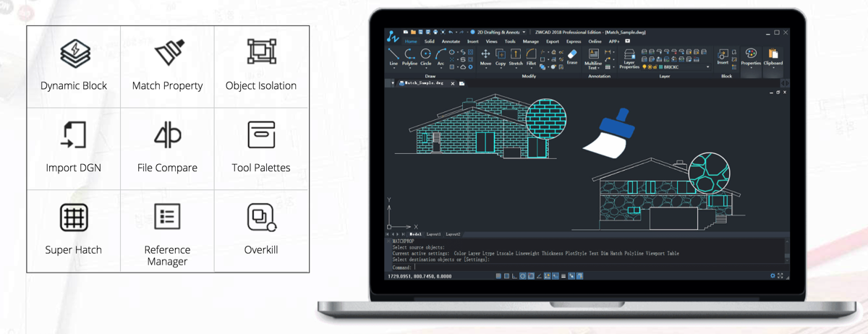Open the Properties panel button
The image size is (868, 334).
tap(751, 57)
